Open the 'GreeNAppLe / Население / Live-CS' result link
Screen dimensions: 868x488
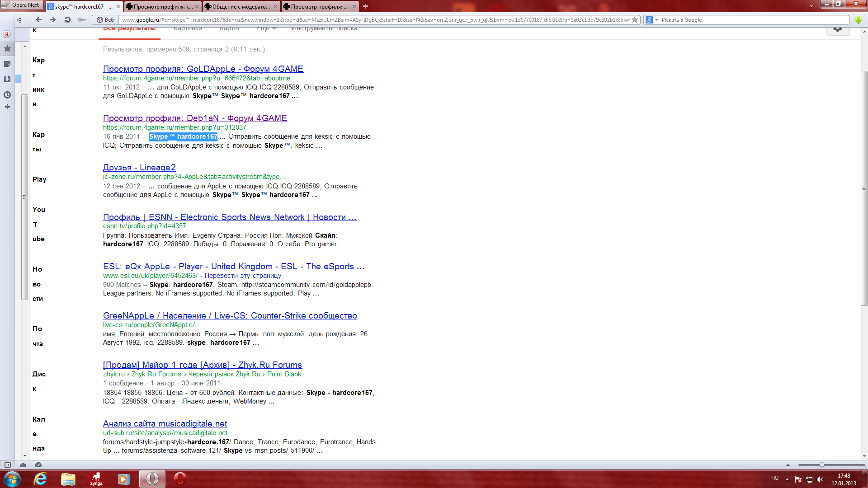(x=230, y=316)
